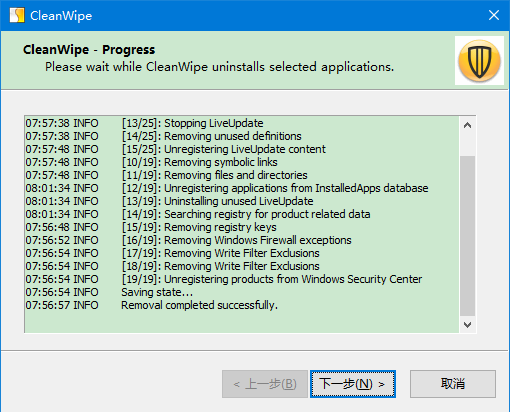The image size is (510, 412).
Task: Click 'Removing Windows Firewall exceptions' log line
Action: tap(188, 240)
